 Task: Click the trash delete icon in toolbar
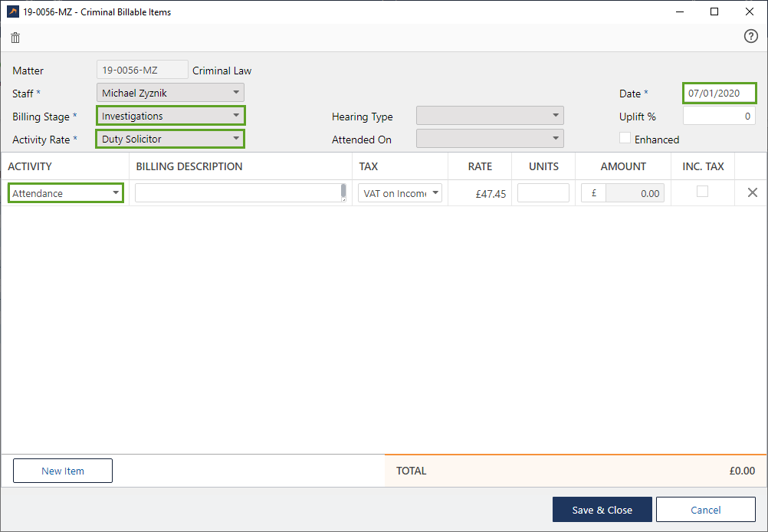point(15,38)
